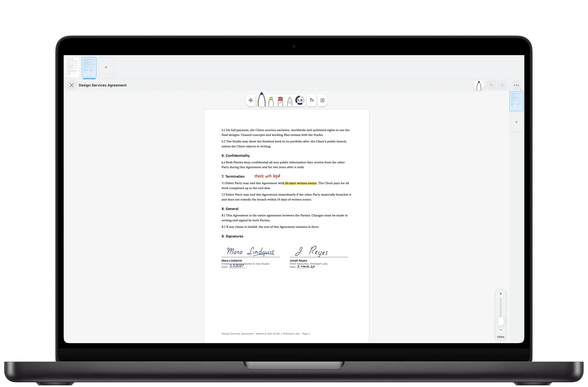Click the handwritten '2 March 27' date
Screen dimensions: 588x387
click(x=306, y=266)
